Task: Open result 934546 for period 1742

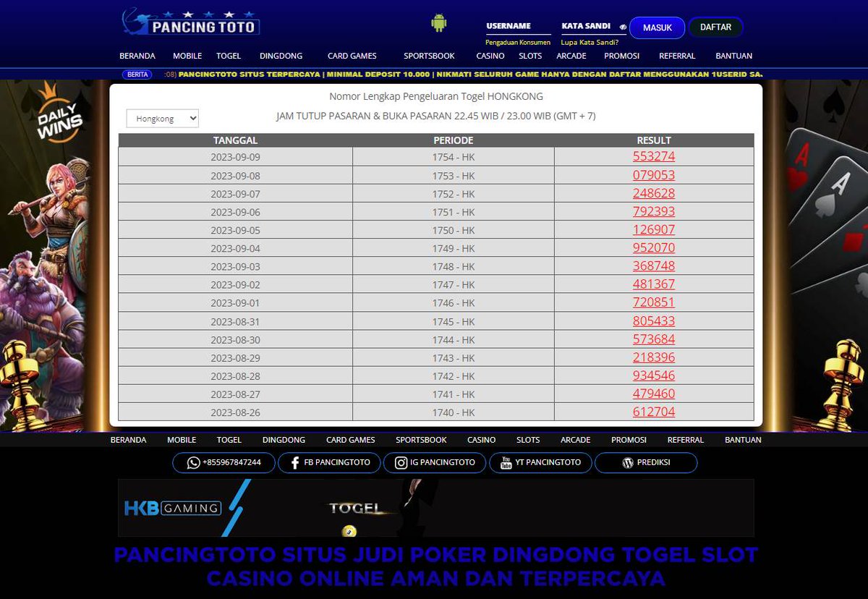Action: pos(654,375)
